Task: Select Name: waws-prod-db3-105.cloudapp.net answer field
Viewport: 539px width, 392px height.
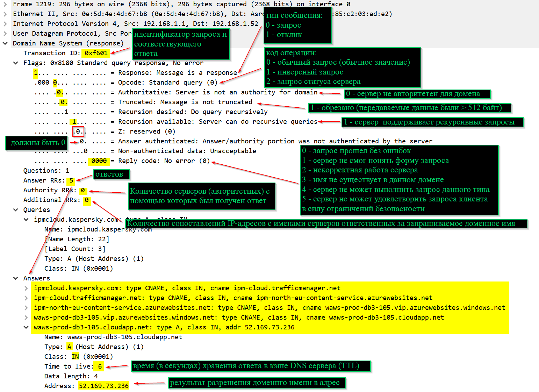Action: [x=113, y=337]
